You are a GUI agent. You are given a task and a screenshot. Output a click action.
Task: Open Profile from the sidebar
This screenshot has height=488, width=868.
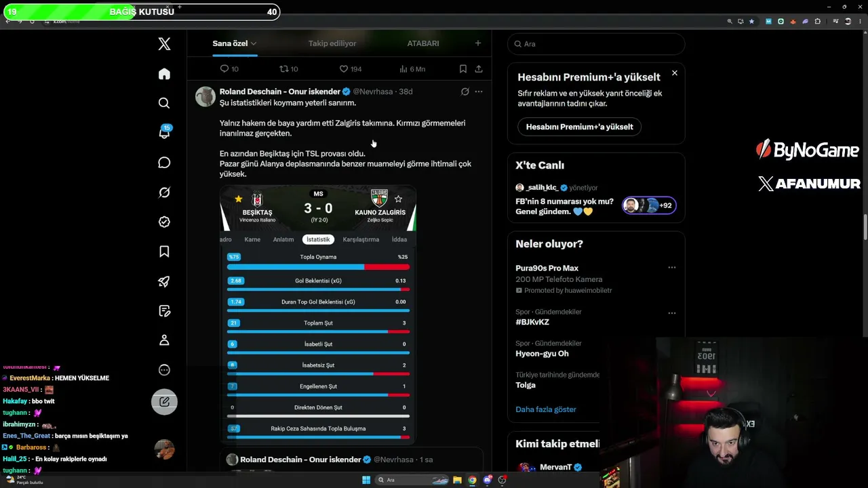tap(164, 340)
